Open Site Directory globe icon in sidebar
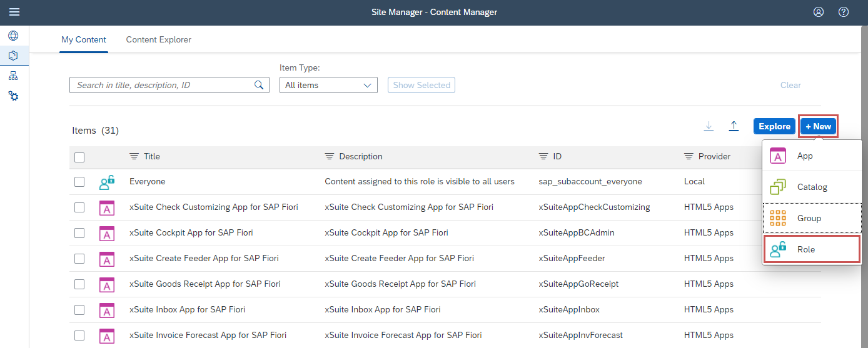 pos(13,36)
